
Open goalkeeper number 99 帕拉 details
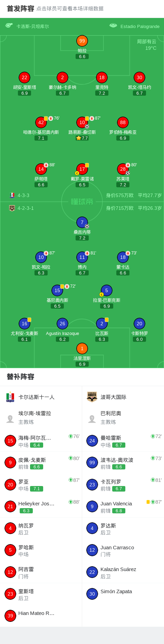click(82, 41)
